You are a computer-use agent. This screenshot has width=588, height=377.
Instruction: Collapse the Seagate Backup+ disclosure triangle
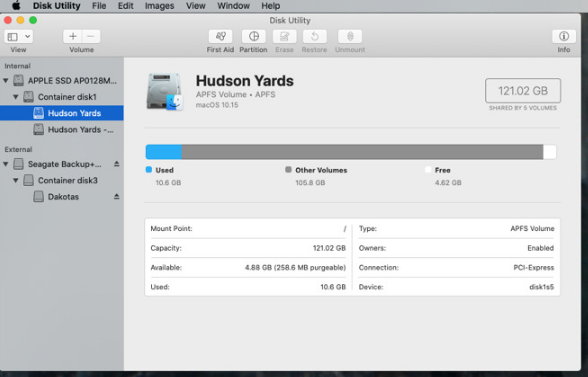coord(6,164)
